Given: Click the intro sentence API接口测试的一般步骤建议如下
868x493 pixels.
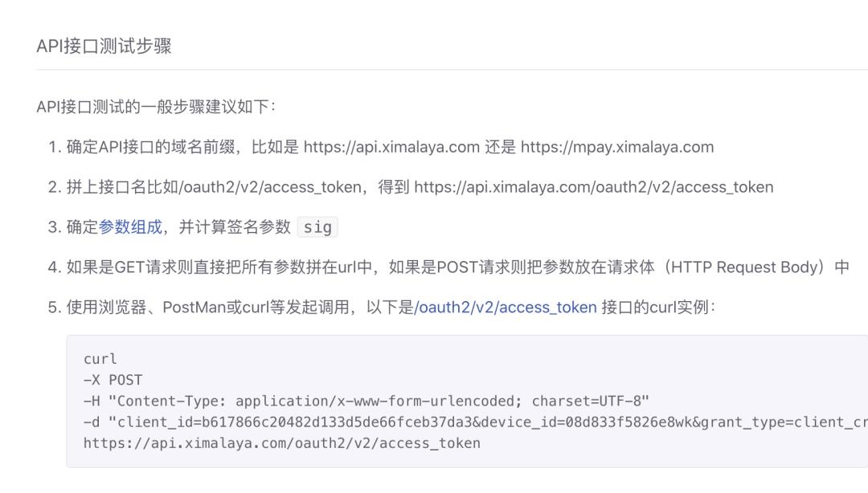Looking at the screenshot, I should click(x=156, y=107).
